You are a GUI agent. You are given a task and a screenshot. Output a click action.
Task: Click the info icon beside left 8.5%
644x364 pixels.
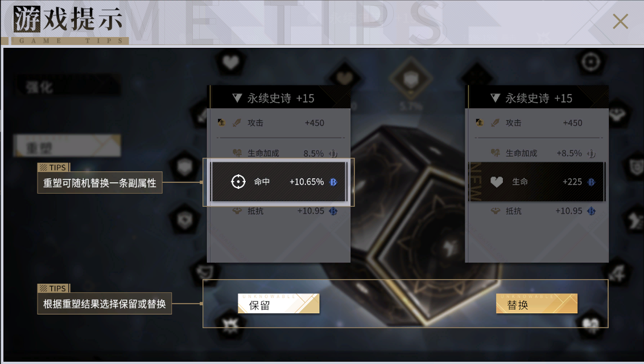click(333, 153)
